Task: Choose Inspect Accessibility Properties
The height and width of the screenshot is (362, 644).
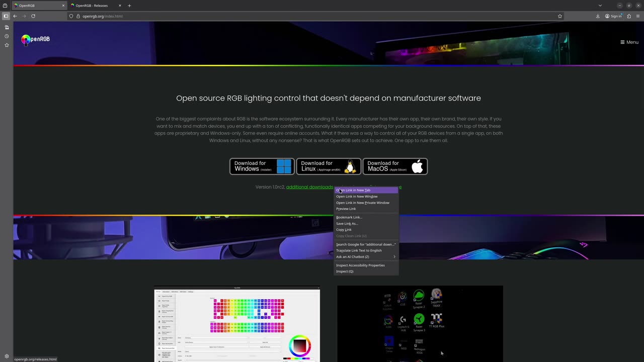Action: point(366,265)
